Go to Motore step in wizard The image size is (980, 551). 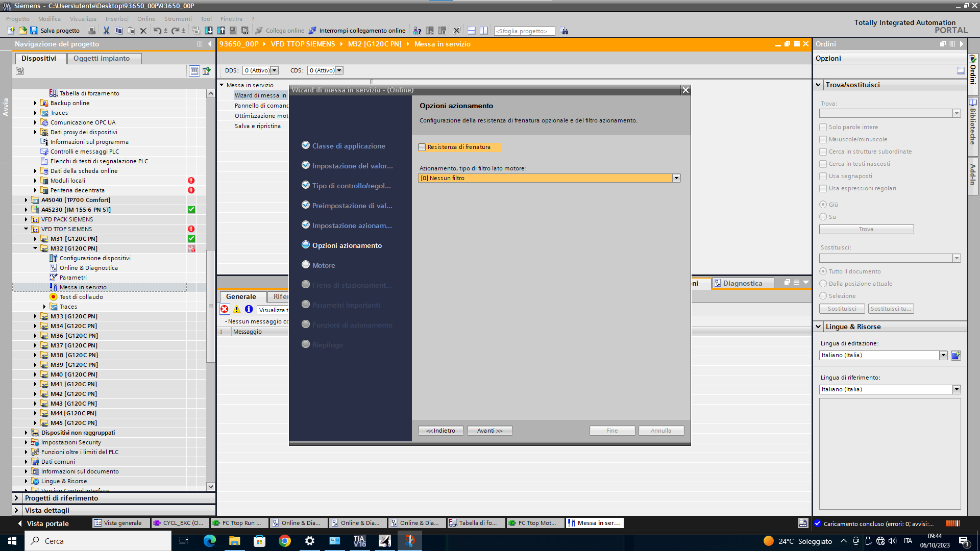click(324, 265)
